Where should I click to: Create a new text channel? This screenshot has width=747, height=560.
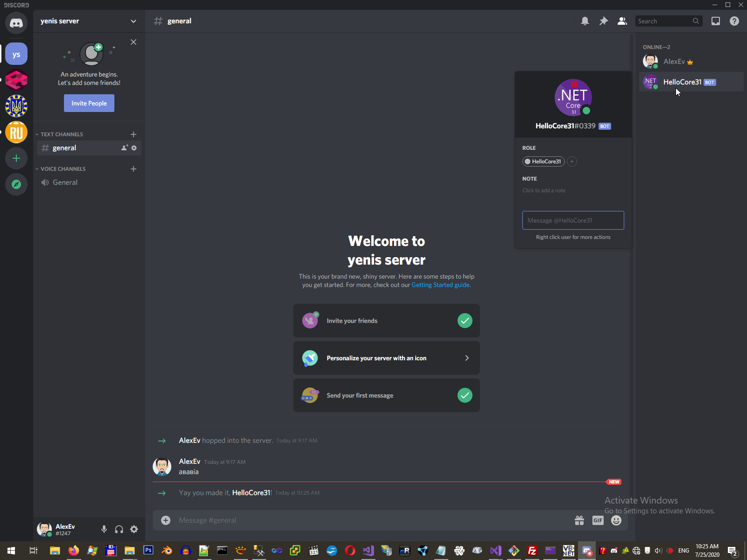tap(134, 134)
